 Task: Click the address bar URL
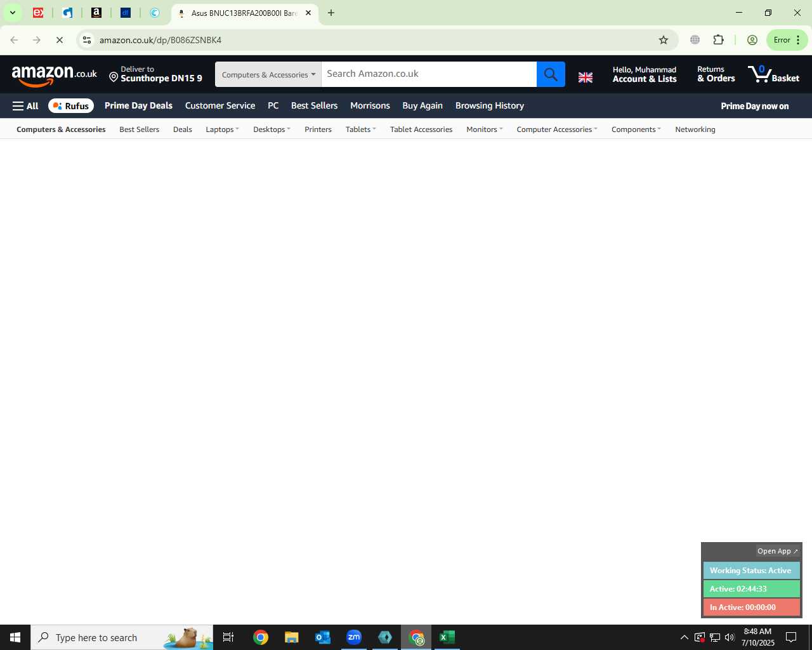point(160,40)
